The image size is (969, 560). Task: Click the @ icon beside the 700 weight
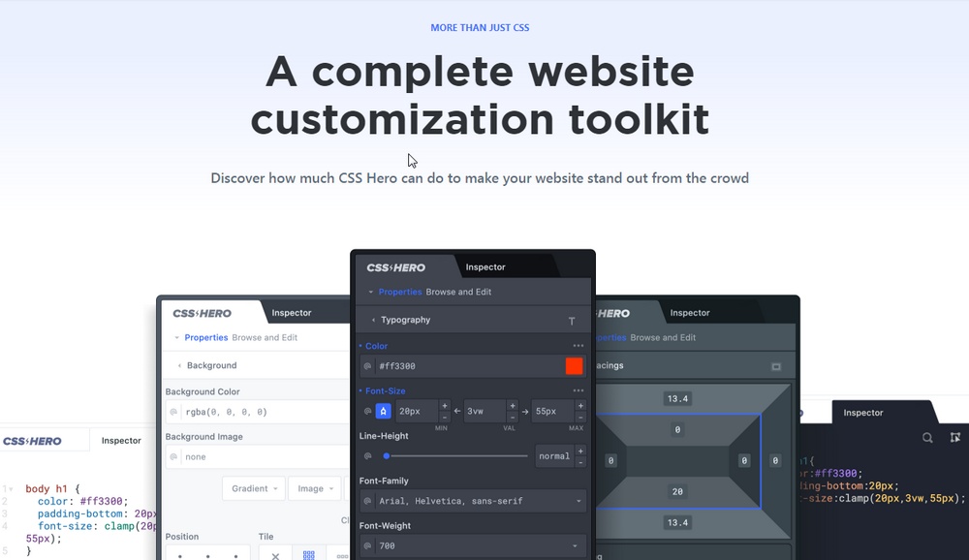click(367, 545)
